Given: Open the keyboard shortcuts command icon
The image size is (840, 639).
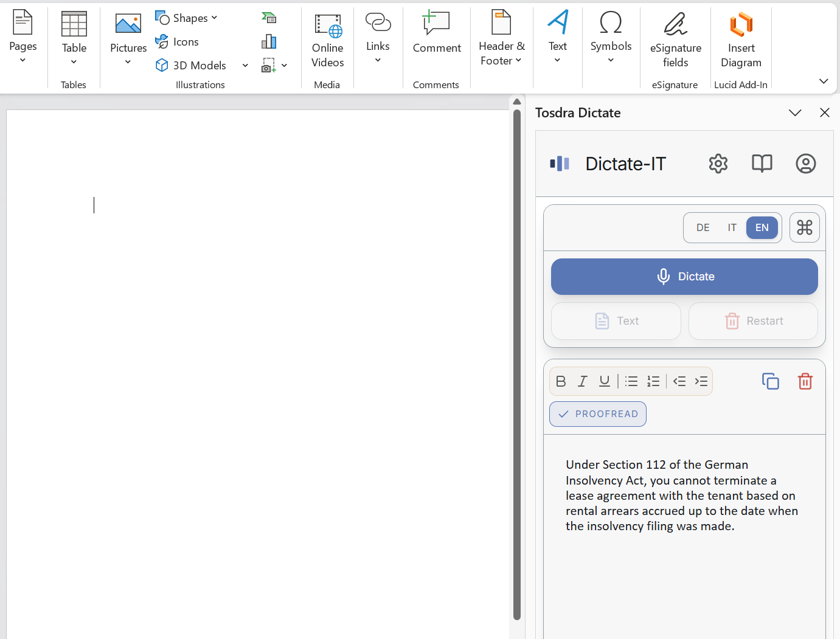Looking at the screenshot, I should click(805, 227).
